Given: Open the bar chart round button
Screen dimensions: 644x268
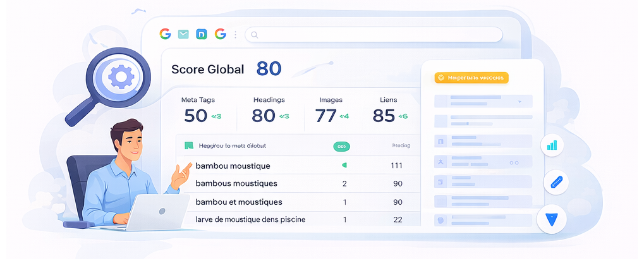Looking at the screenshot, I should click(552, 145).
